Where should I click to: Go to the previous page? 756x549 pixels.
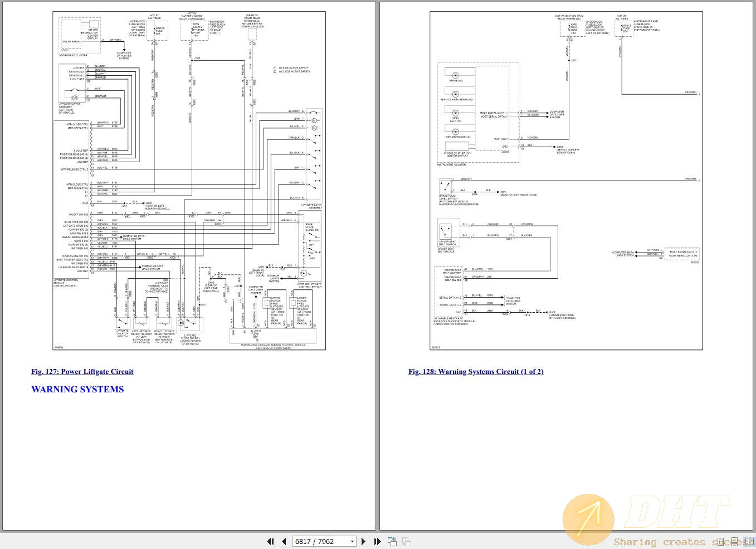pos(284,541)
